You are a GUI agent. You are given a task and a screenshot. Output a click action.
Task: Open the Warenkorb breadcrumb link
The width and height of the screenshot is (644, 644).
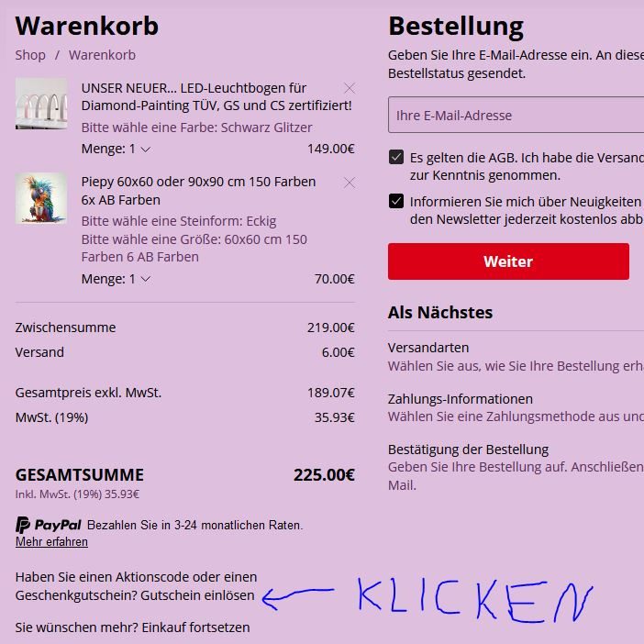click(x=102, y=55)
